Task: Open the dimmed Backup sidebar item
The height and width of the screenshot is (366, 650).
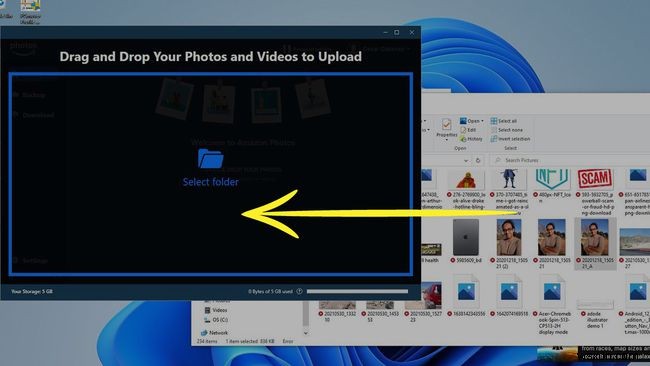Action: point(29,95)
